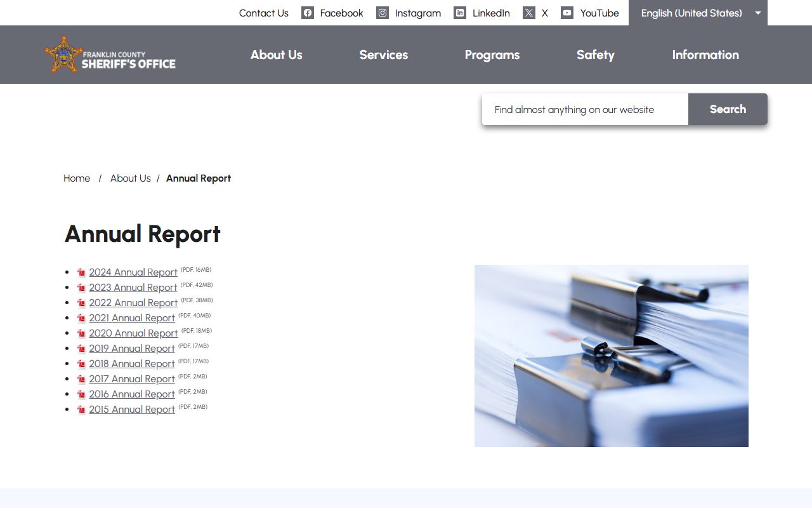Go to About Us in the breadcrumb
This screenshot has height=508, width=812.
click(131, 178)
